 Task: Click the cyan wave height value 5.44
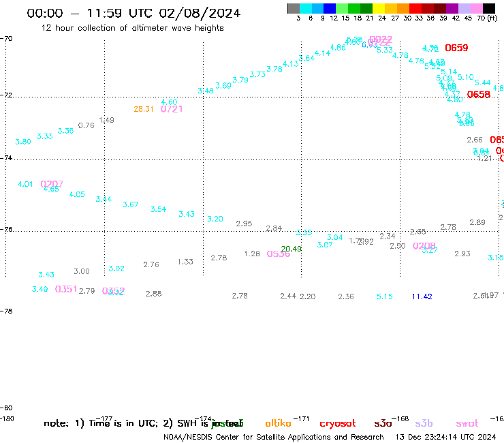[483, 82]
